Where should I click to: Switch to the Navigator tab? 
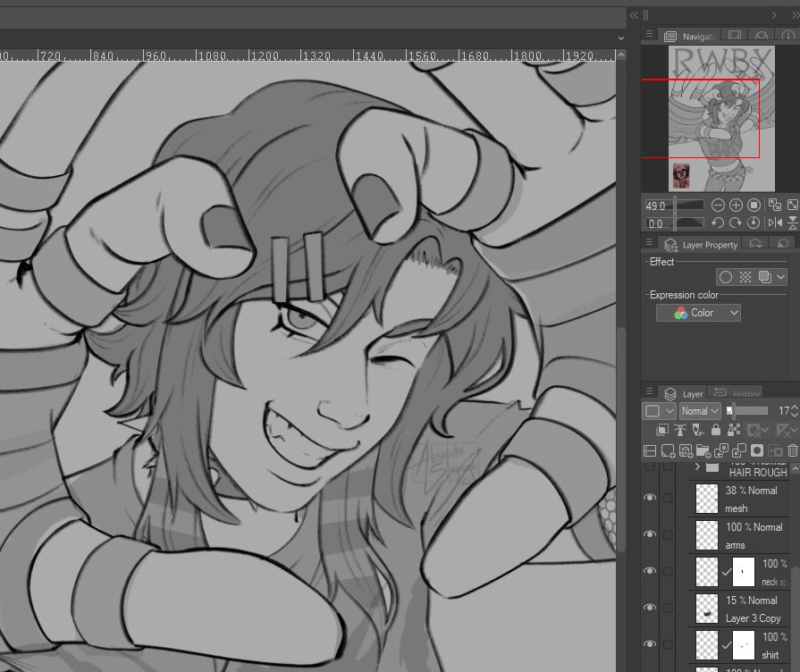[x=690, y=37]
